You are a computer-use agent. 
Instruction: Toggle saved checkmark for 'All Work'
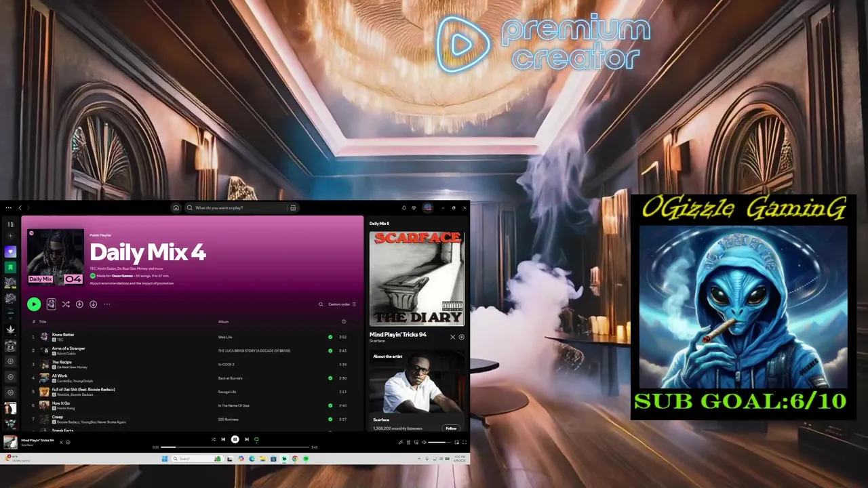coord(330,378)
